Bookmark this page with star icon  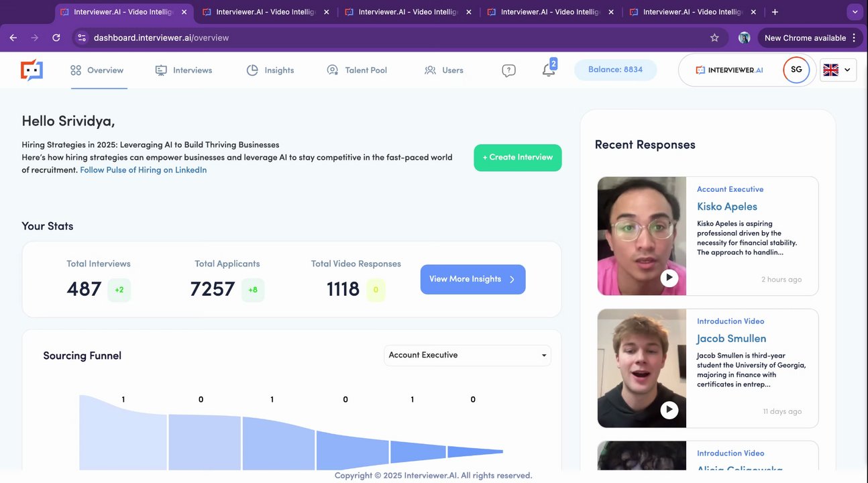(714, 38)
